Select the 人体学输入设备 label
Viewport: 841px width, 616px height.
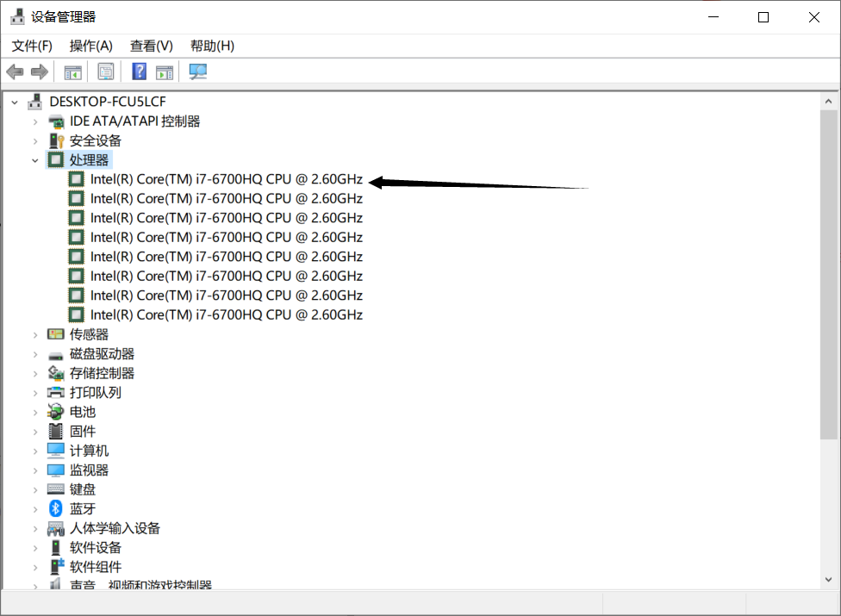click(x=115, y=528)
